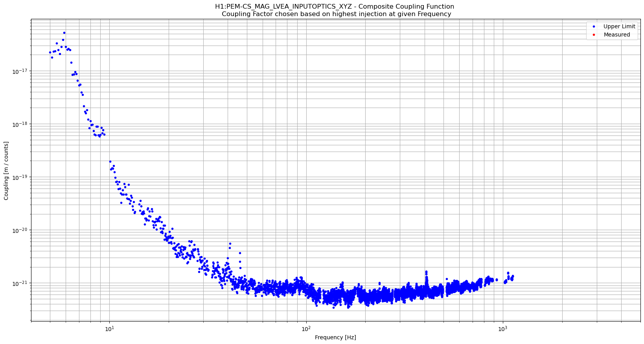The height and width of the screenshot is (344, 644).
Task: Click the 10^-17 y-axis tick label
Action: tap(20, 71)
